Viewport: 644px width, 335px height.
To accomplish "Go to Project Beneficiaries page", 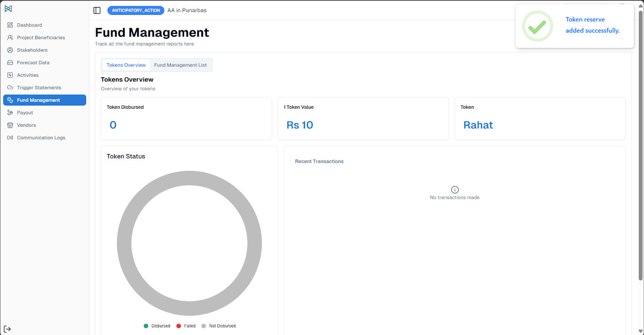I will pos(45,37).
